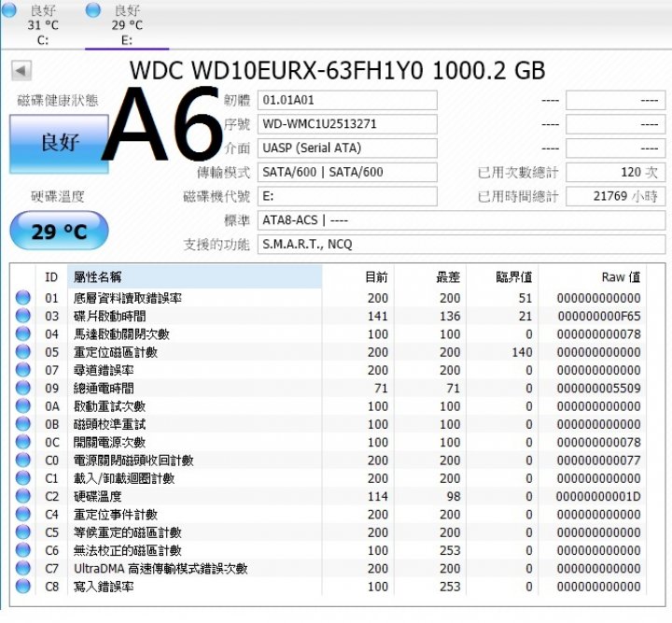Click the serial number field WD-WMC1U2513271
This screenshot has height=623, width=672.
[x=347, y=124]
